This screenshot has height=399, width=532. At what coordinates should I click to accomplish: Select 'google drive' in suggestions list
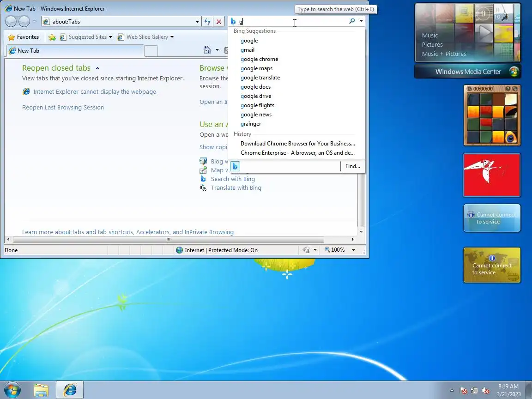click(256, 96)
